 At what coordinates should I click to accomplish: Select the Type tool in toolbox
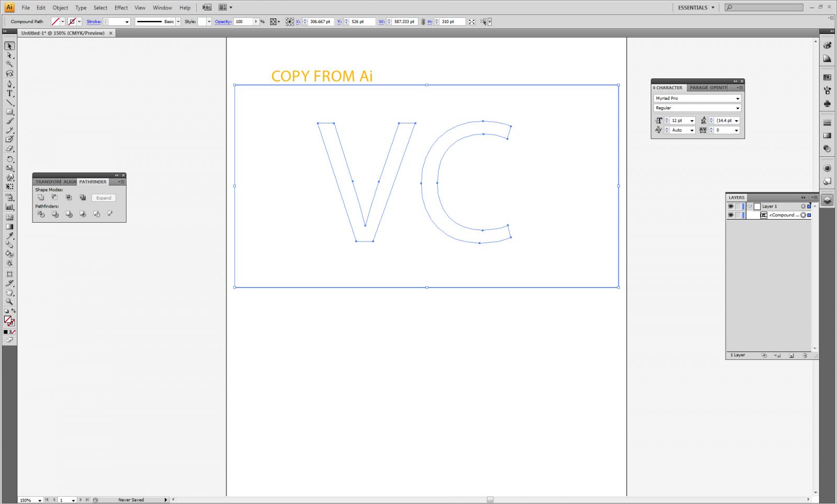[9, 94]
